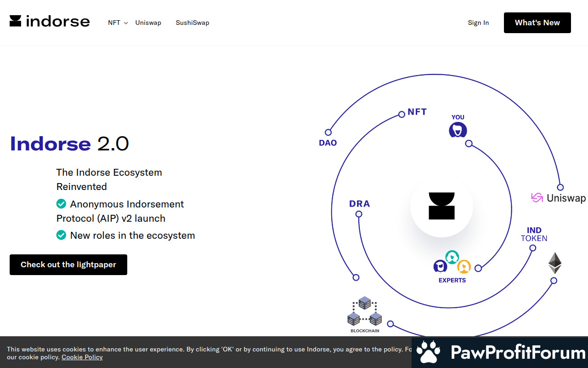Screen dimensions: 588x368
Task: Click the checkmark beside New roles
Action: [x=61, y=235]
